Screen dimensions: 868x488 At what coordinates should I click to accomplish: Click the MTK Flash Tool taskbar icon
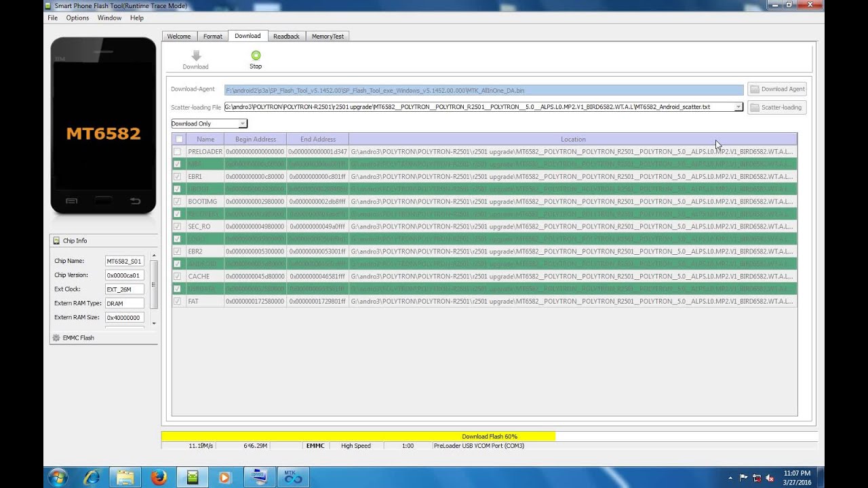point(293,477)
